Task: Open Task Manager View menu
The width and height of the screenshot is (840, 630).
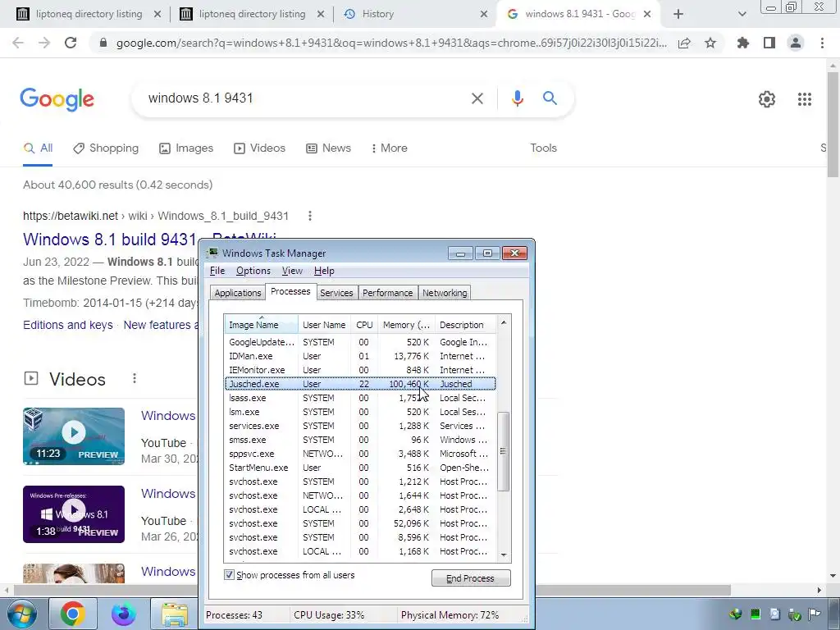Action: point(292,271)
